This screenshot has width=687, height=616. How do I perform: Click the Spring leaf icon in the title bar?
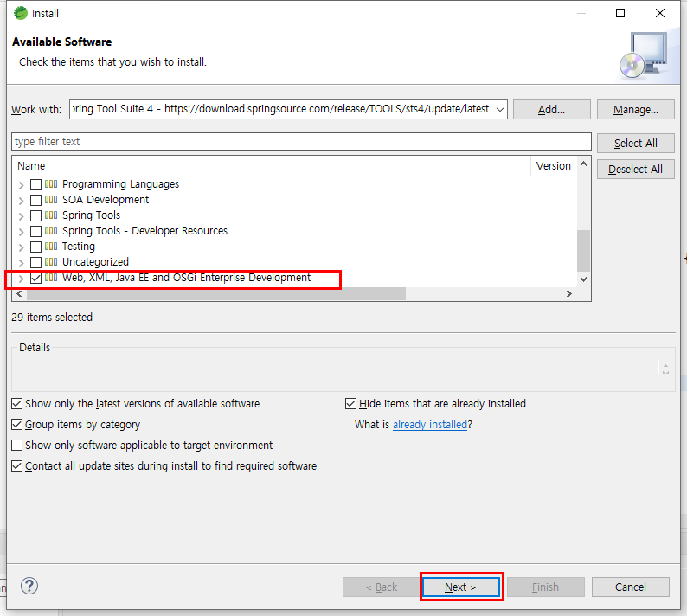(x=20, y=13)
